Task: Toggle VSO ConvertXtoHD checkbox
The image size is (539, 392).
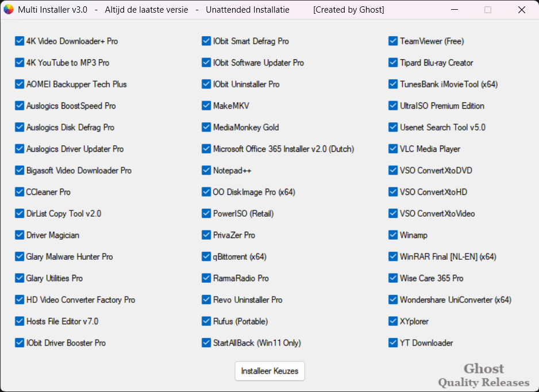Action: pyautogui.click(x=393, y=192)
